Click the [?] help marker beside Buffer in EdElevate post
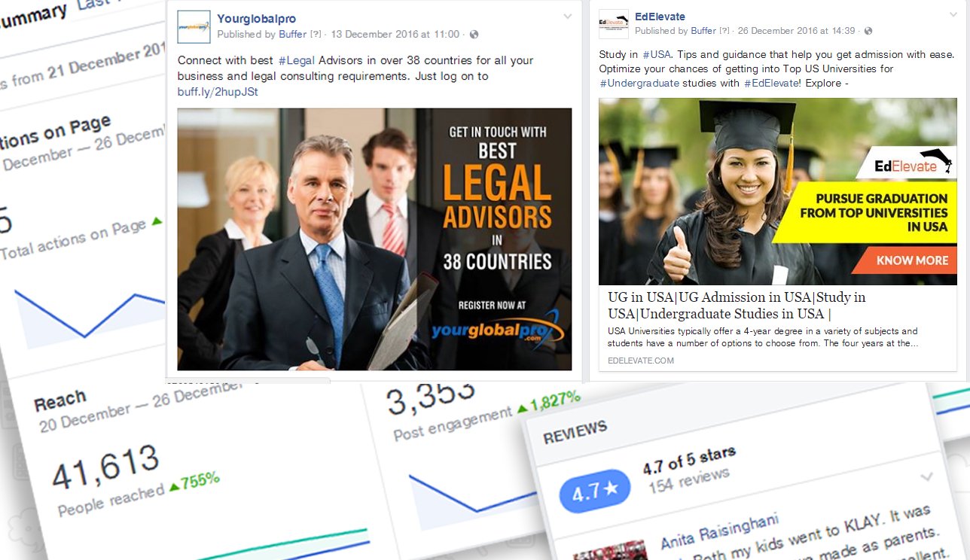Viewport: 970px width, 560px height. click(x=724, y=31)
